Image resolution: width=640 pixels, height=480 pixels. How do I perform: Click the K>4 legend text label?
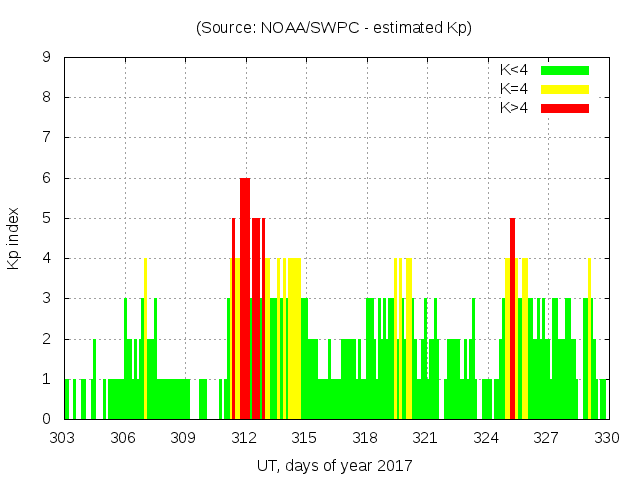coord(514,107)
